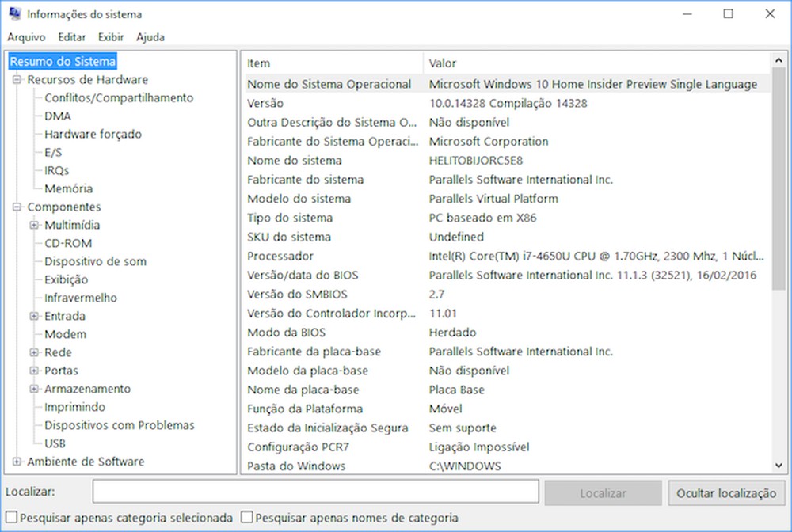
Task: Select the Versão/data do BIOS row
Action: [507, 275]
